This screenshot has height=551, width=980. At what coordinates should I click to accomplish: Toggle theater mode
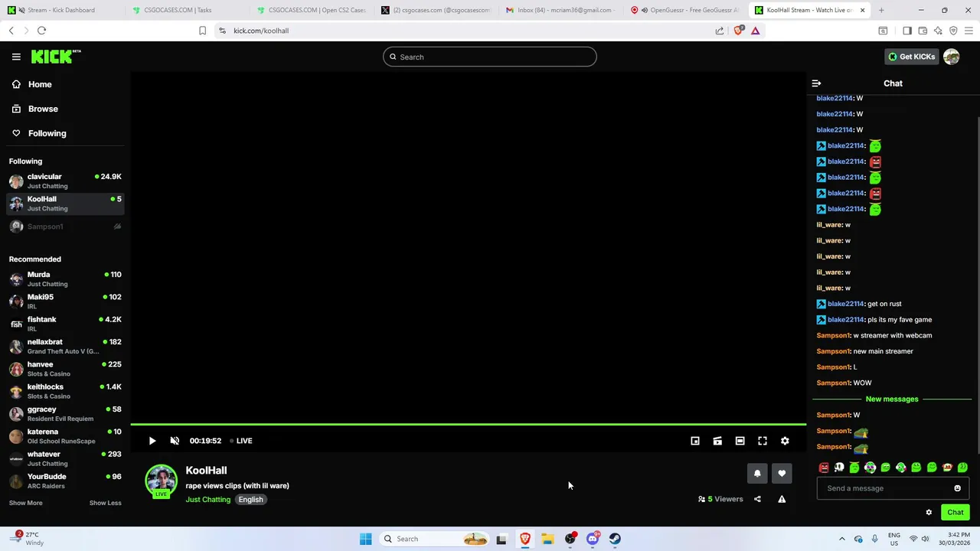pyautogui.click(x=740, y=441)
